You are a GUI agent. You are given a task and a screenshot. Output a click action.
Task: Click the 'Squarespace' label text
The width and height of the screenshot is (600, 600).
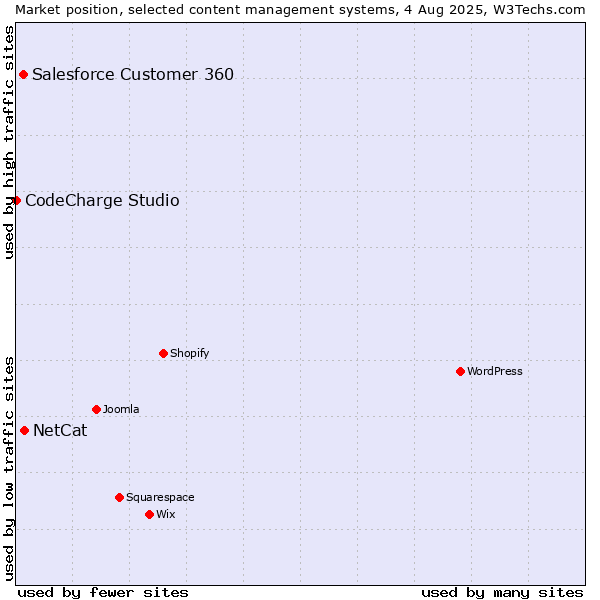click(x=160, y=497)
